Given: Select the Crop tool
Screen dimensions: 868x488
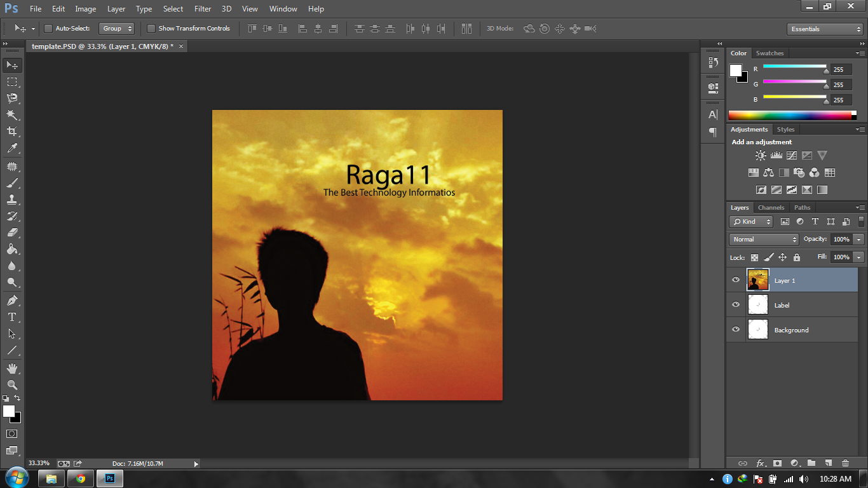Looking at the screenshot, I should coord(11,132).
